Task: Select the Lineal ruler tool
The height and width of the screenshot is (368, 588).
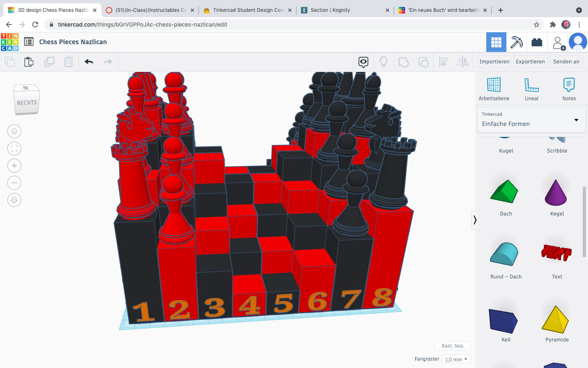Action: pyautogui.click(x=531, y=89)
